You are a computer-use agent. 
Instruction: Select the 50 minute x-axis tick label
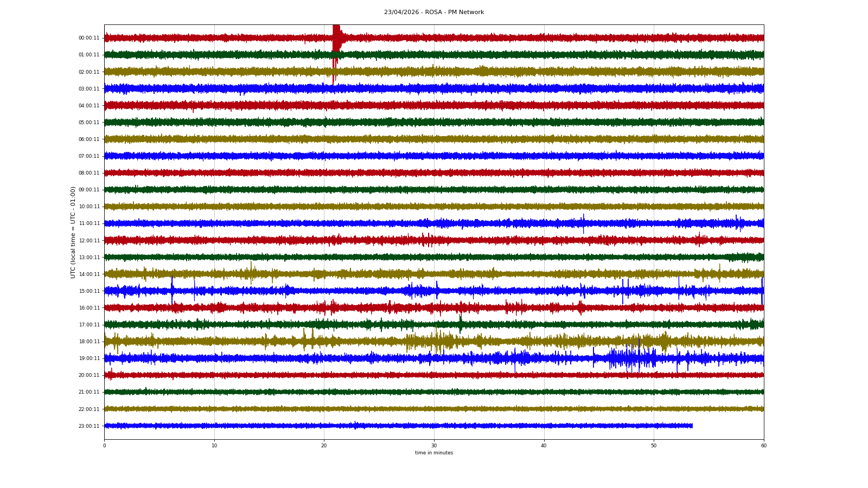654,446
